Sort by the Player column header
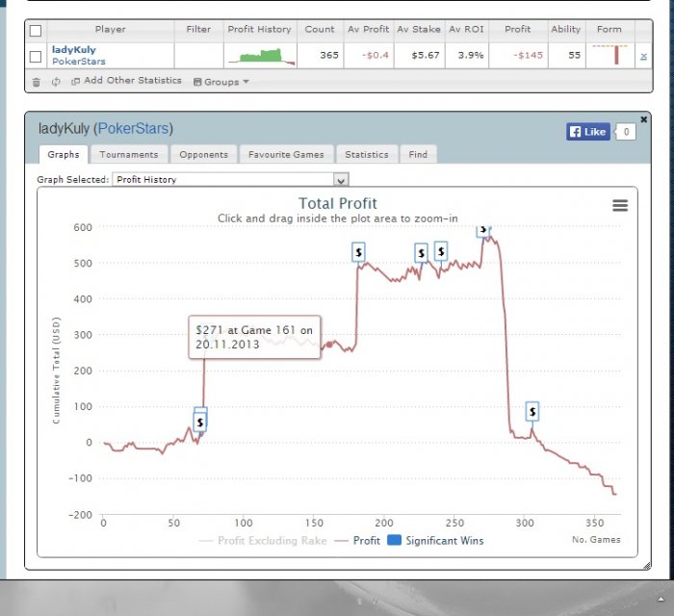Viewport: 674px width, 616px height. click(x=111, y=29)
